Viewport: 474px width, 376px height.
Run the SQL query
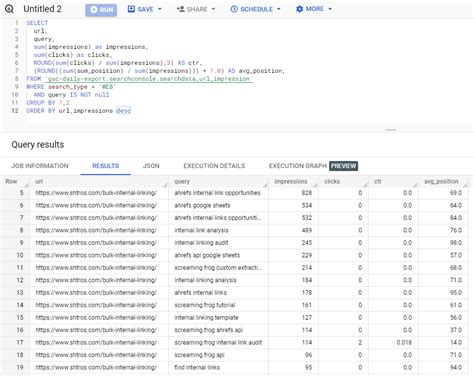(101, 10)
